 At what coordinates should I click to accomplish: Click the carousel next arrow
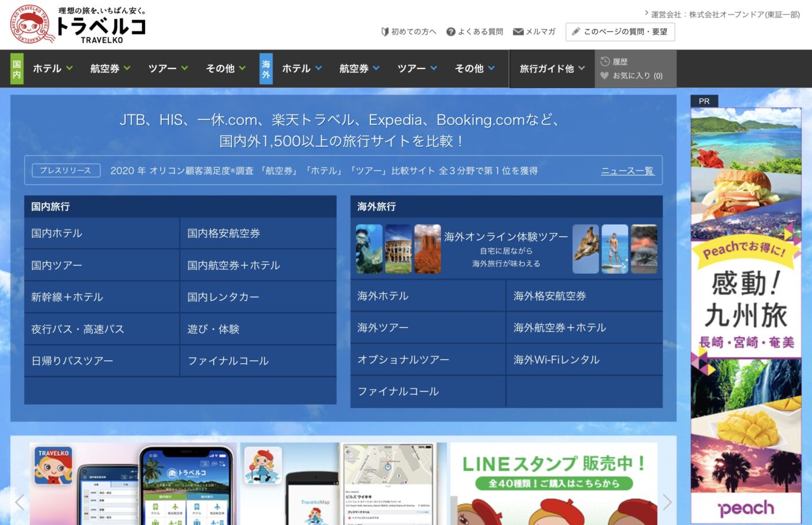[667, 502]
